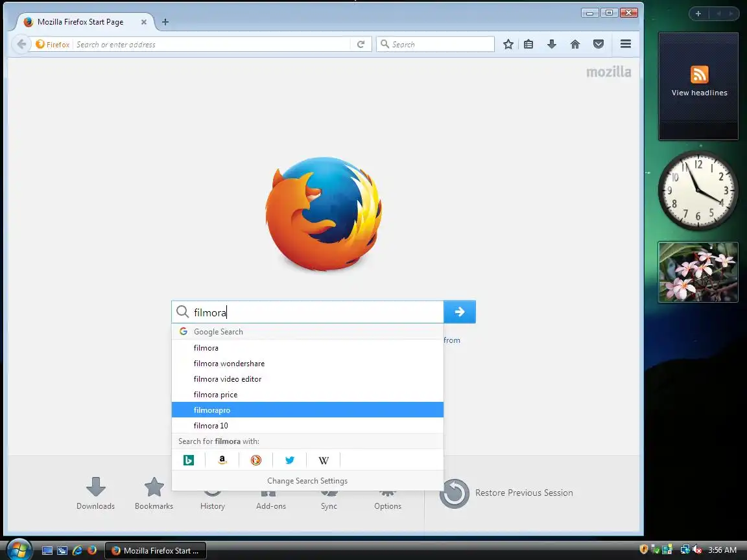Viewport: 747px width, 560px height.
Task: Select suggestion 'filmora wondershare'
Action: 307,364
